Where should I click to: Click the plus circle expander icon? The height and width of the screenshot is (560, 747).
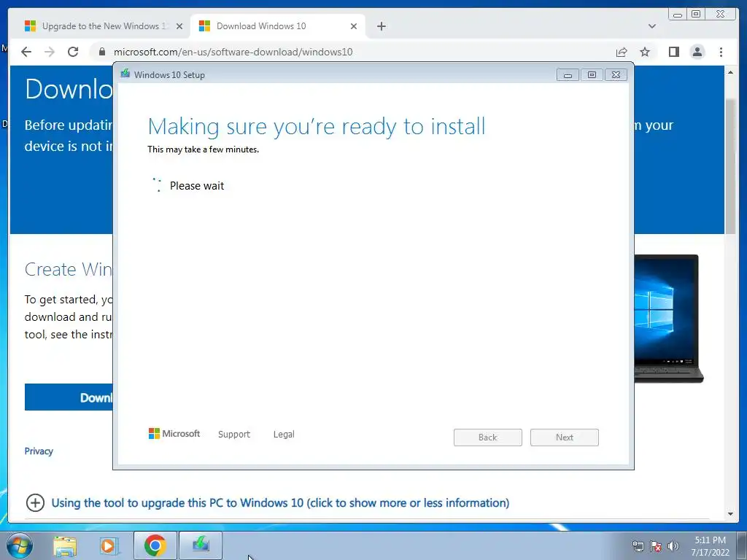pos(35,503)
